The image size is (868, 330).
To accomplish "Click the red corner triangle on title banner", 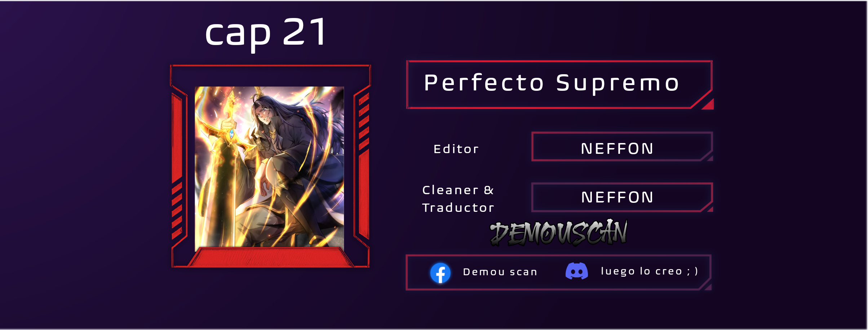I will click(x=709, y=105).
